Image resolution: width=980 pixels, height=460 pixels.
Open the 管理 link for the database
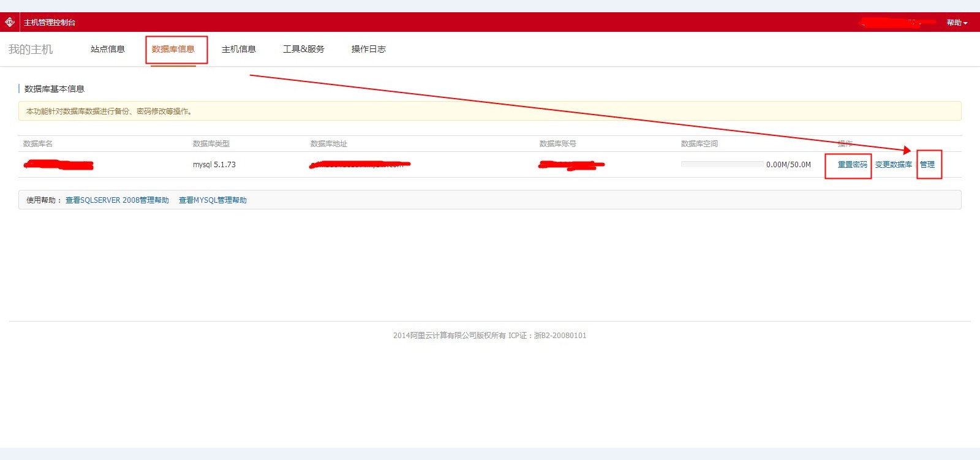927,165
